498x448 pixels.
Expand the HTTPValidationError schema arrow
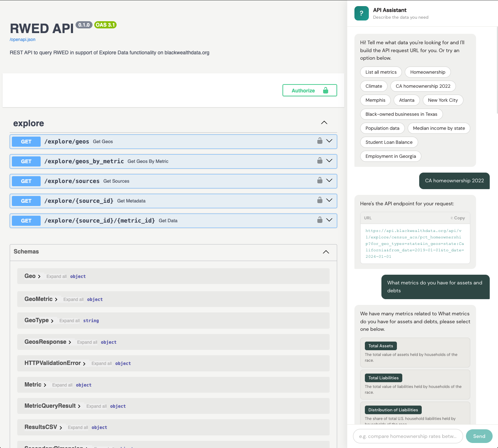point(84,364)
